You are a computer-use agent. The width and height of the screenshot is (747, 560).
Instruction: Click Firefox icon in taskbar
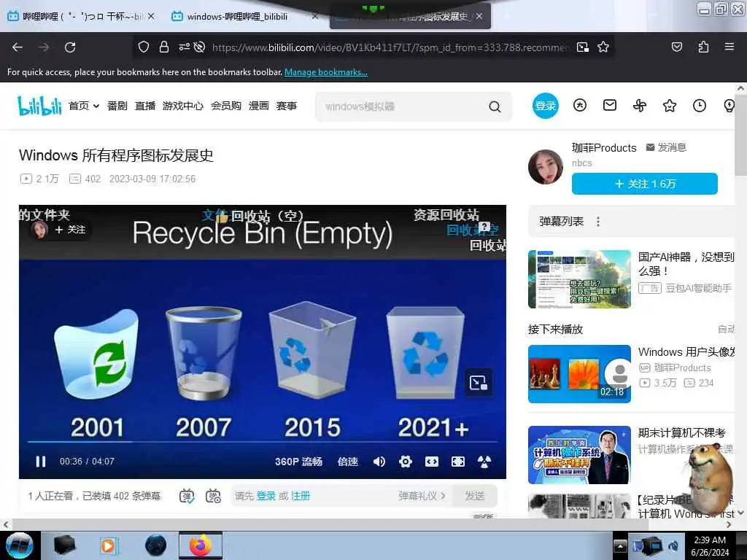click(x=201, y=545)
